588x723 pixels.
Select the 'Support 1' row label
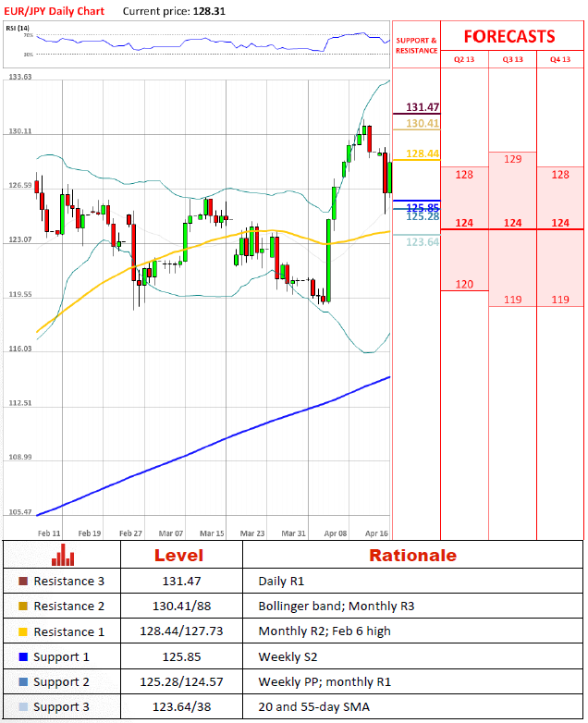[x=61, y=657]
